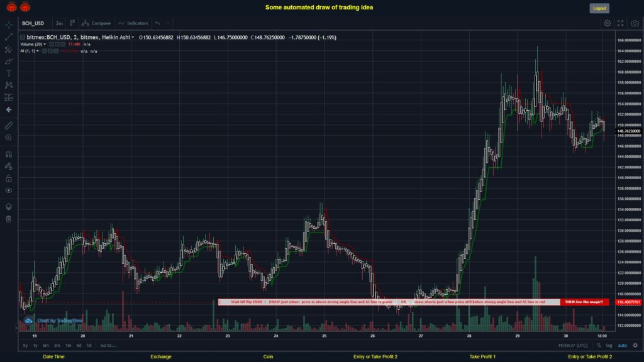Open the chart patterns tool
This screenshot has width=644, height=362.
pos(9,85)
